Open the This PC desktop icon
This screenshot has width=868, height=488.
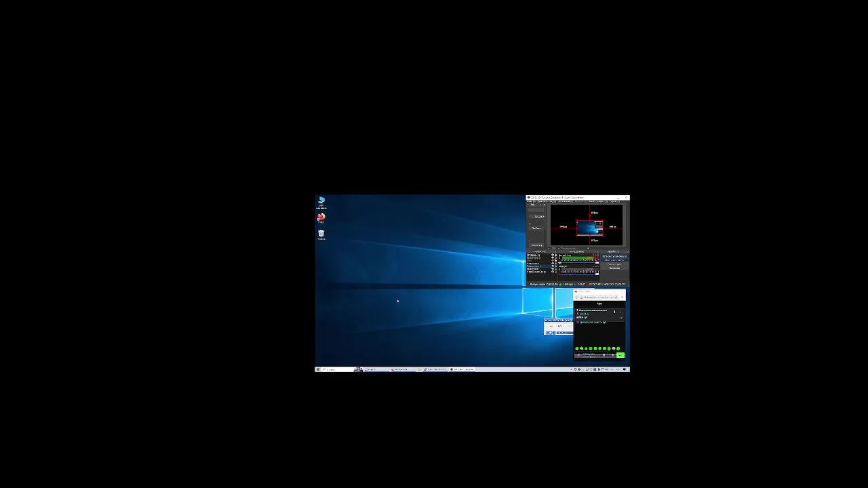[x=321, y=202]
